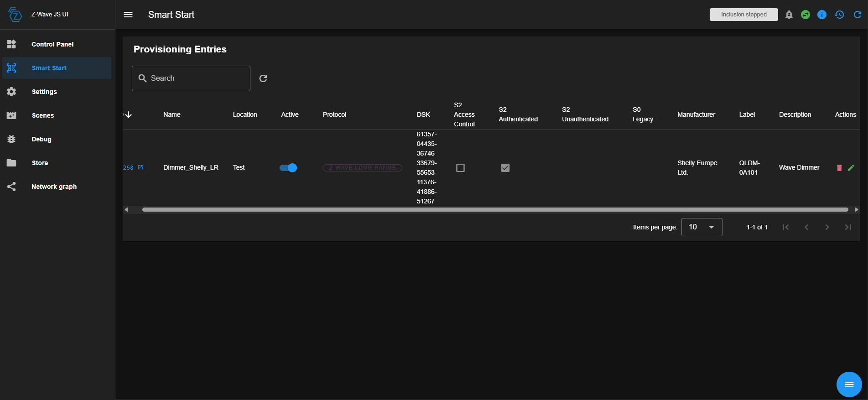Click the Inclusion stopped status button

[743, 15]
